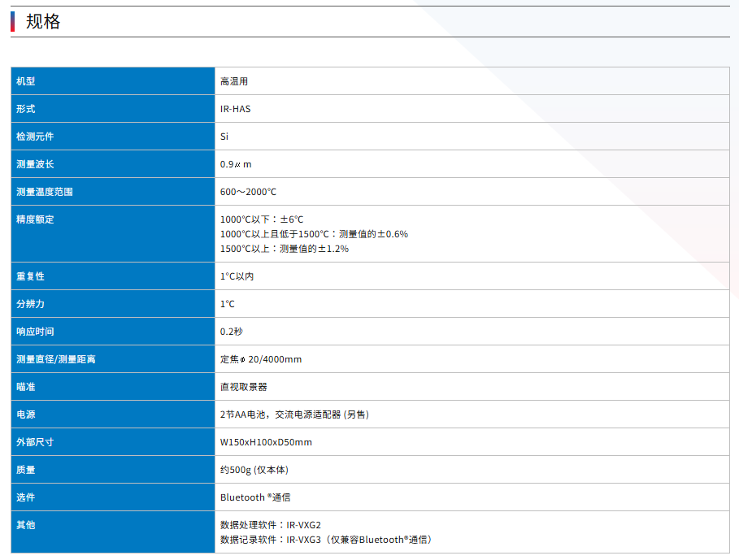Click the Si detector value
739x560 pixels.
click(224, 137)
